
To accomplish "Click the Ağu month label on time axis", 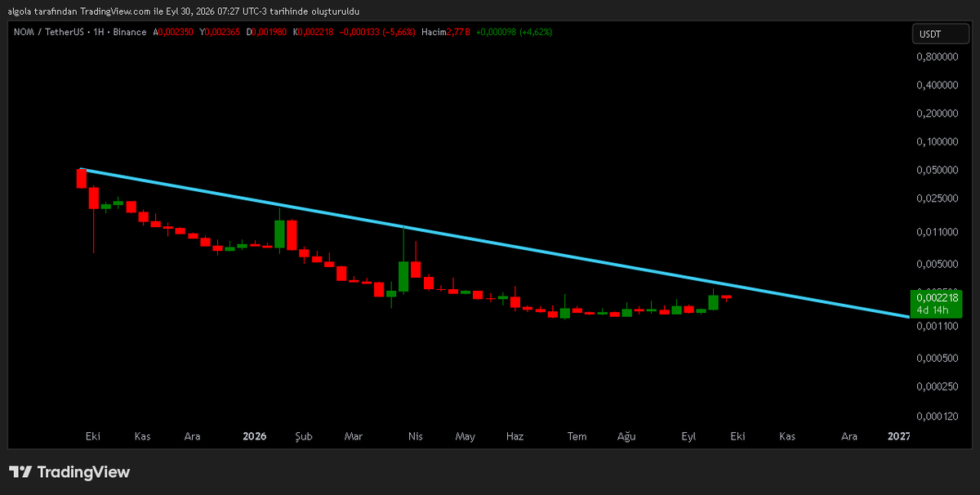I will [x=626, y=436].
